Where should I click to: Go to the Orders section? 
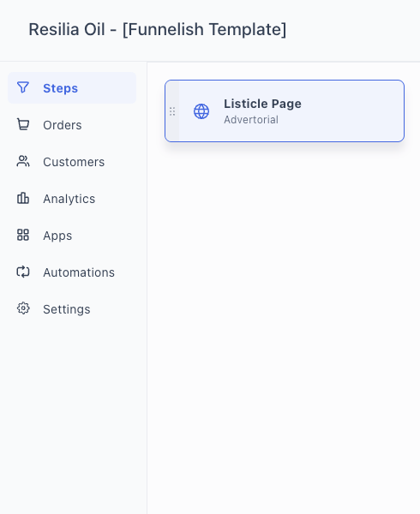pos(72,125)
